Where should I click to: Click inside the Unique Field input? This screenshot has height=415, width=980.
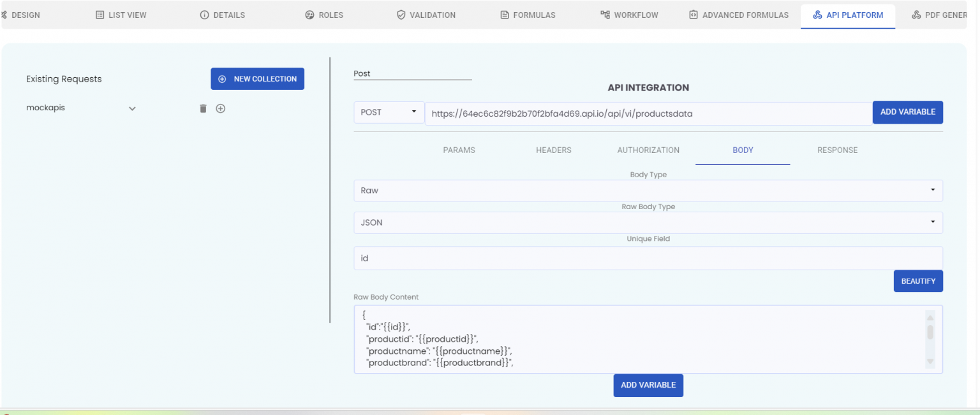(648, 258)
